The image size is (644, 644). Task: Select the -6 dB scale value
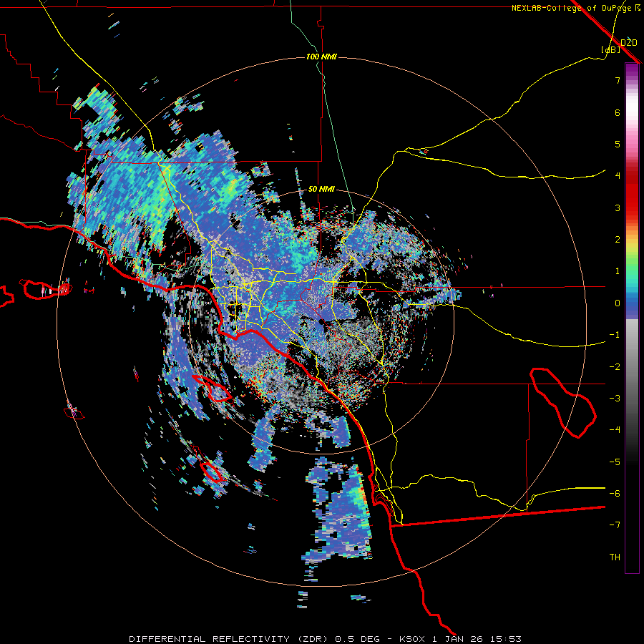pos(615,494)
